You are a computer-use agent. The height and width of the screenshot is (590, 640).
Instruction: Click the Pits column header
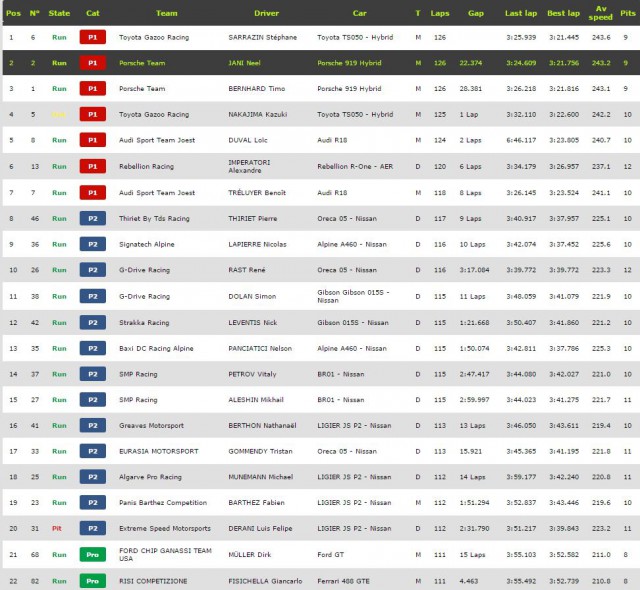(628, 13)
